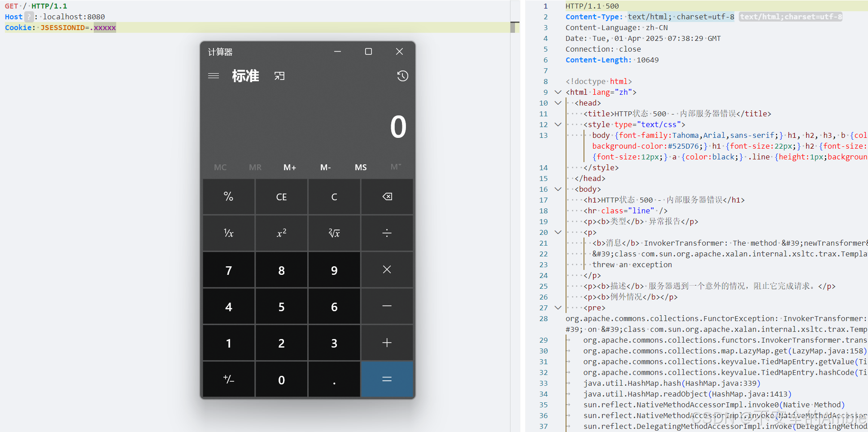The width and height of the screenshot is (868, 432).
Task: Click digit 0 key on calculator keypad
Action: (x=281, y=379)
